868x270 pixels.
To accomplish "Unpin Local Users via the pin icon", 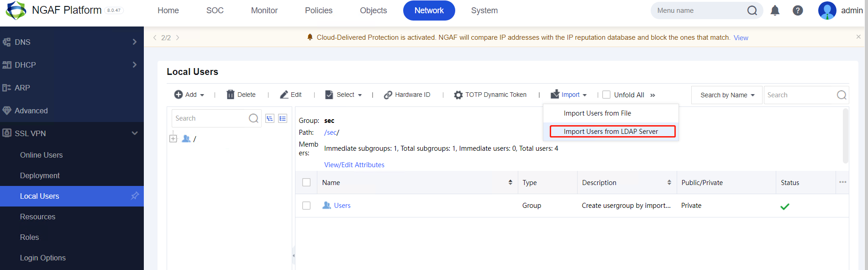I will [x=135, y=196].
